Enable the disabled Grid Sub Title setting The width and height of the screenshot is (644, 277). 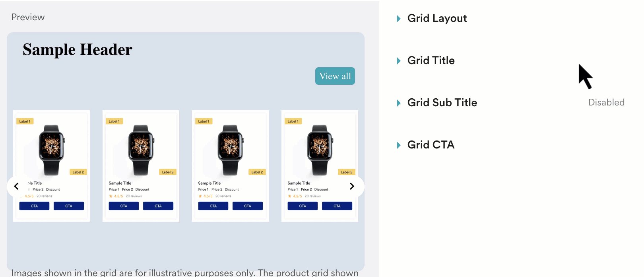606,102
